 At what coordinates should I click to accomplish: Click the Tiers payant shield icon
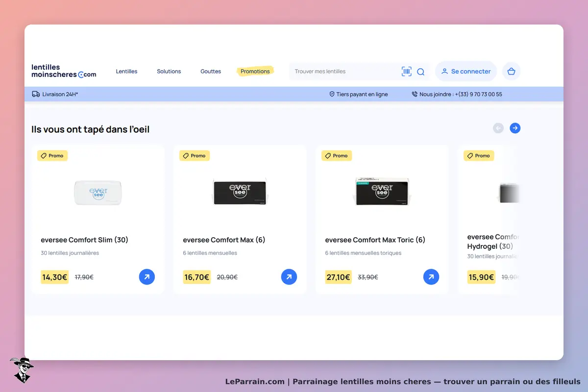(x=332, y=94)
